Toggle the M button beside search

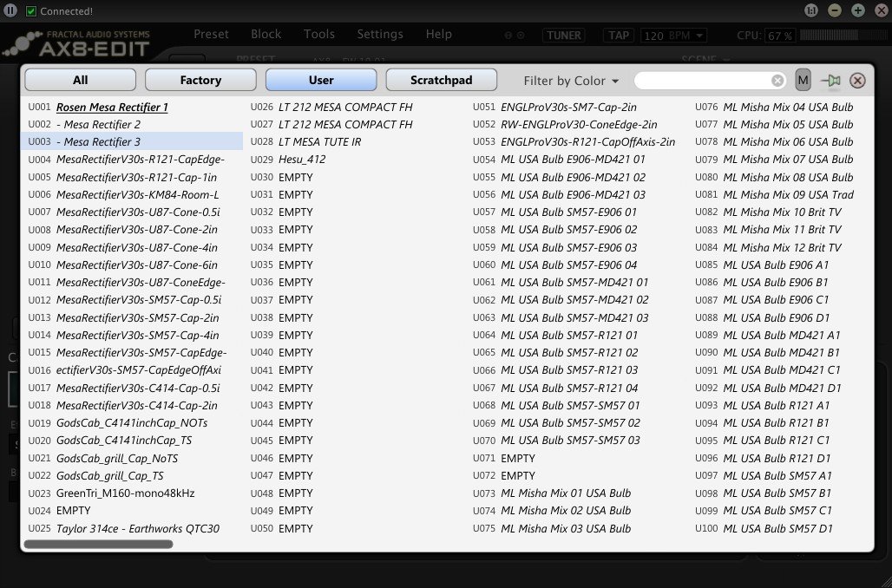[803, 80]
